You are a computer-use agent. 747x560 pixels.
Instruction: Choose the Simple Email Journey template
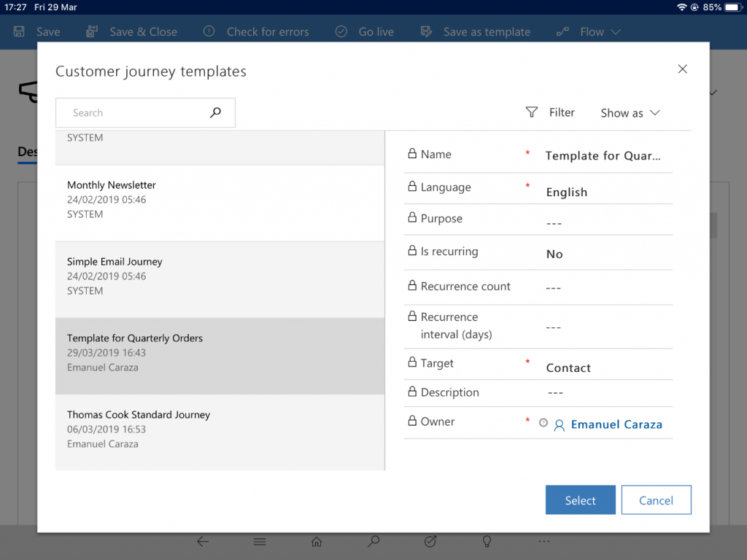click(220, 276)
